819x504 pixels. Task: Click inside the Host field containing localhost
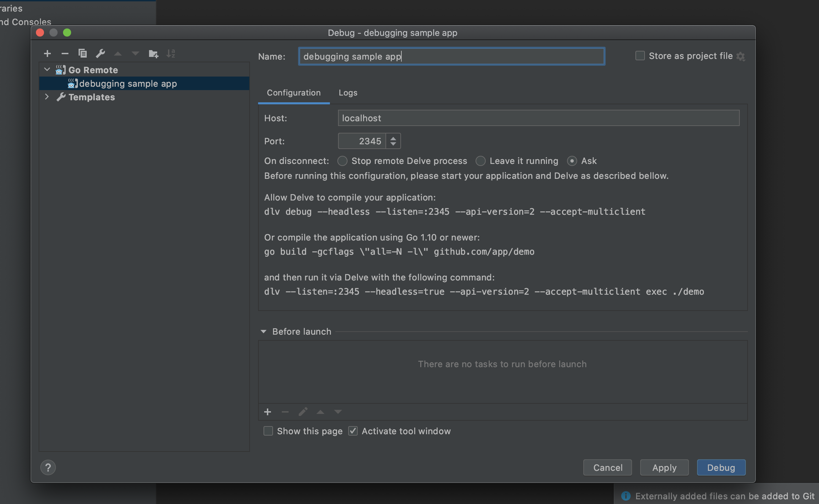(538, 118)
